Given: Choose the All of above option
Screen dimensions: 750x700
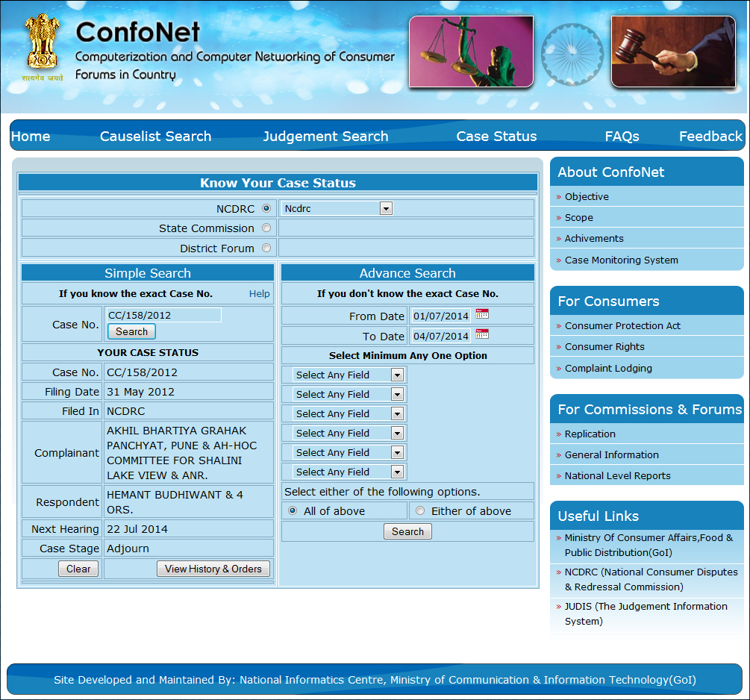Looking at the screenshot, I should pyautogui.click(x=293, y=510).
